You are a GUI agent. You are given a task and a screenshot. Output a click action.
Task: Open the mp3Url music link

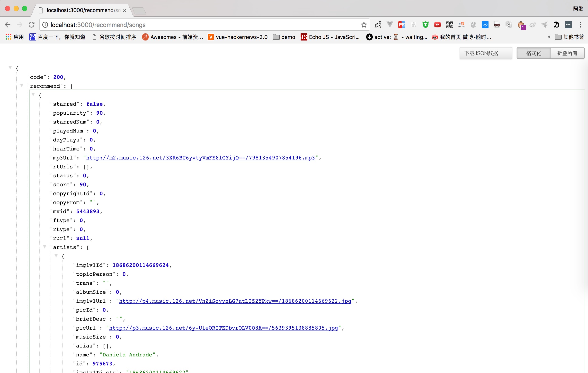coord(200,158)
